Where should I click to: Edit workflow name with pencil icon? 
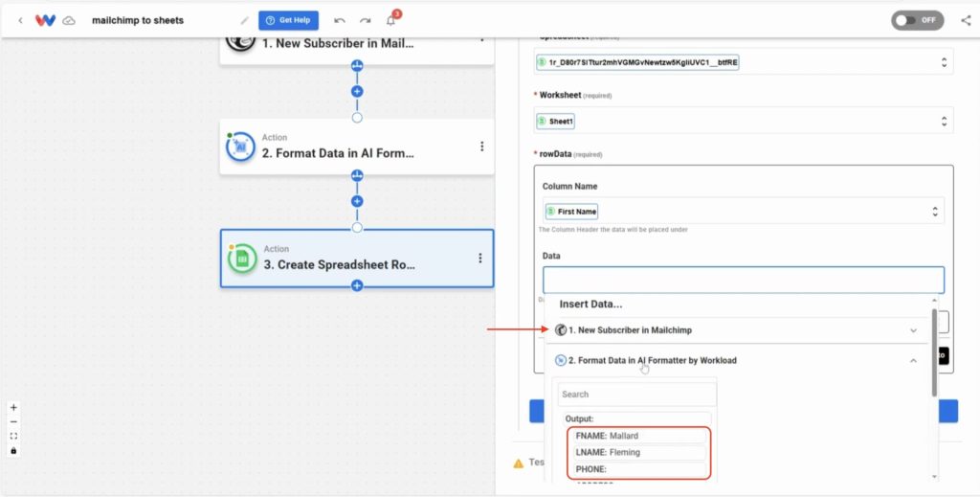coord(244,21)
